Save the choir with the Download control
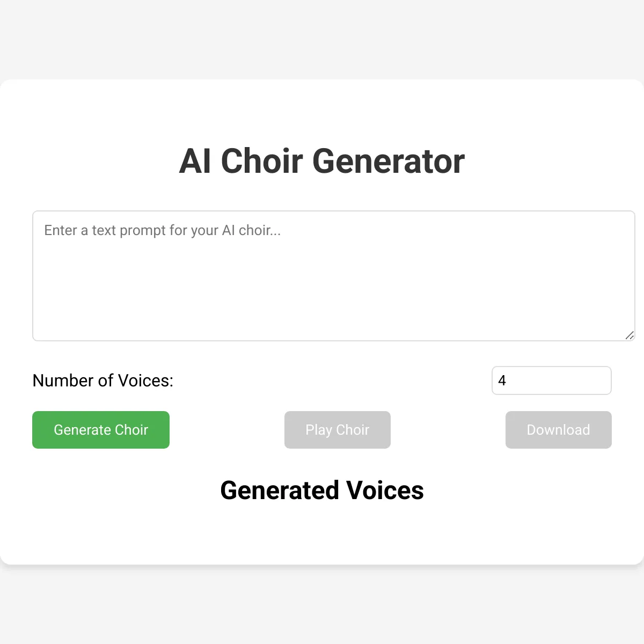The image size is (644, 644). tap(559, 430)
